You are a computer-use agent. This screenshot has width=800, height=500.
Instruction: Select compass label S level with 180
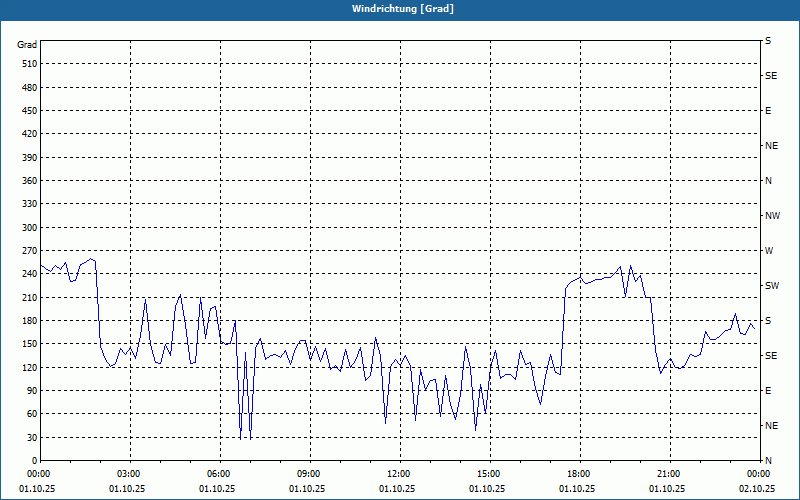tap(768, 321)
